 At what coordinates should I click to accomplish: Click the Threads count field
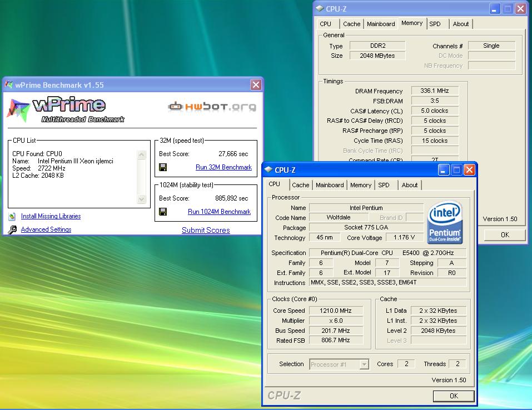coord(458,364)
